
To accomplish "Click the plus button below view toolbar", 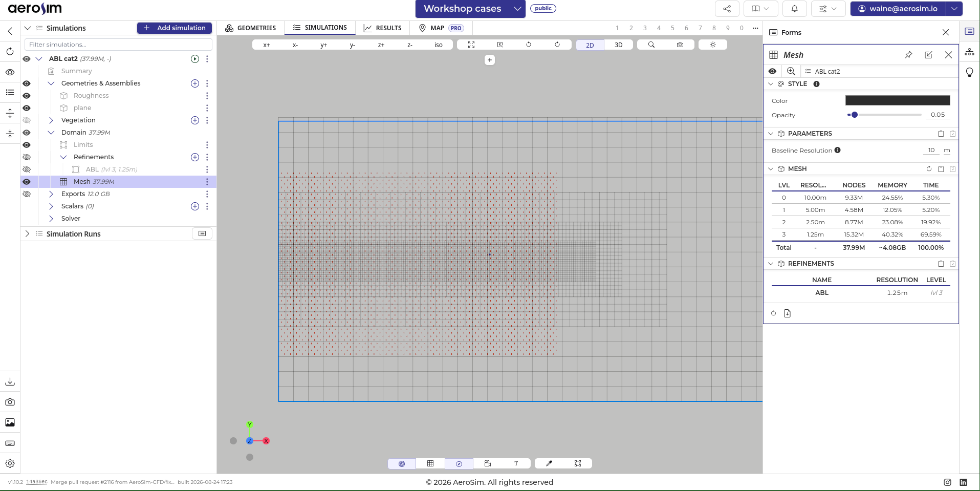I will click(x=490, y=60).
